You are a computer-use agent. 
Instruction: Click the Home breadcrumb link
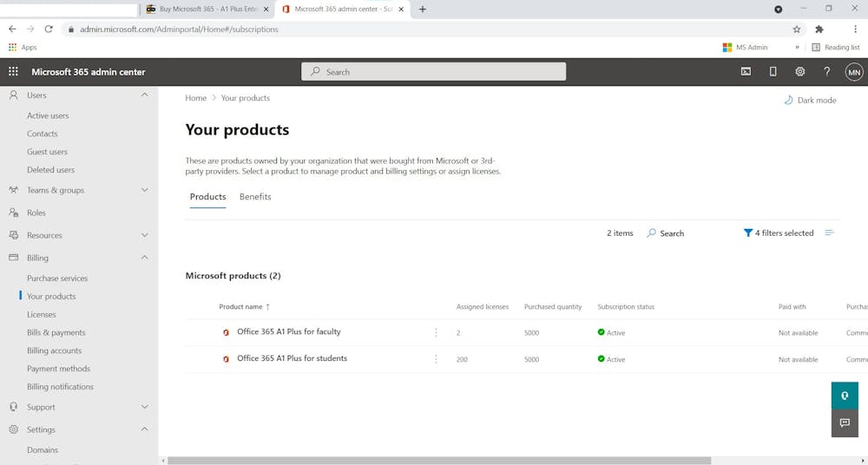[x=195, y=98]
